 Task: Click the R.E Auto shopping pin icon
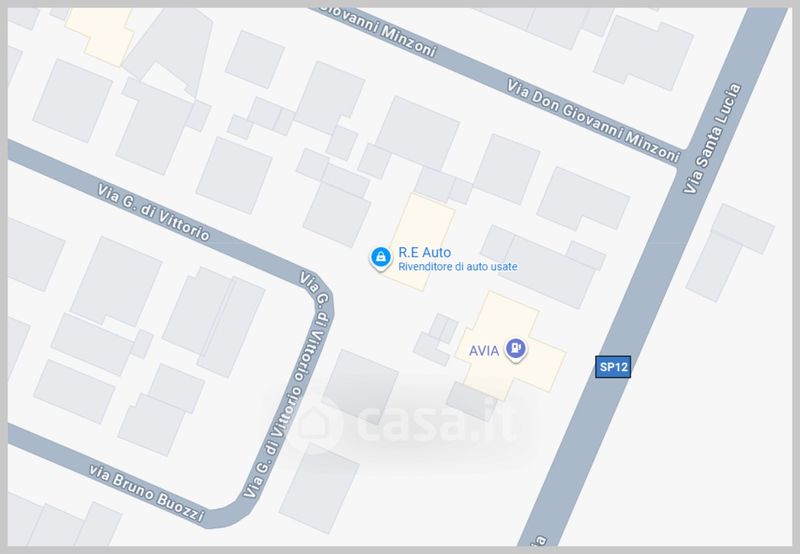pos(381,258)
